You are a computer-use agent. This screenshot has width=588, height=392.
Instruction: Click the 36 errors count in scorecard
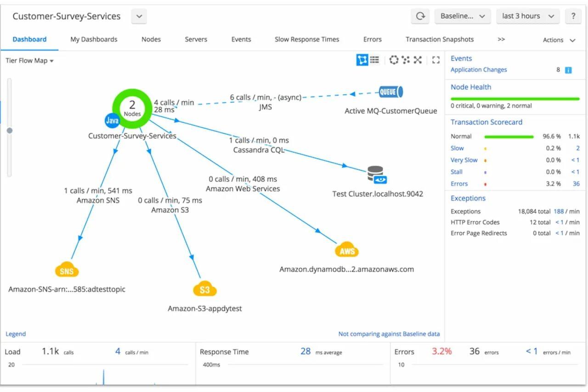(576, 184)
